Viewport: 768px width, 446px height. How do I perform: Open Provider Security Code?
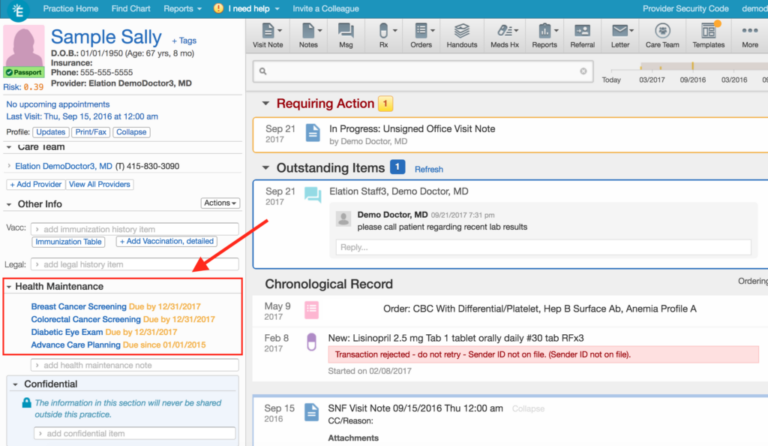(x=685, y=9)
